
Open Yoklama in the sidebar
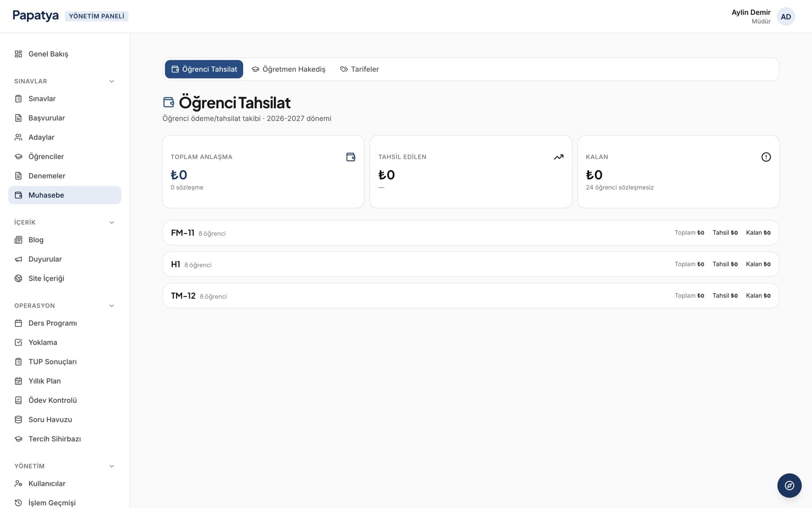point(65,342)
